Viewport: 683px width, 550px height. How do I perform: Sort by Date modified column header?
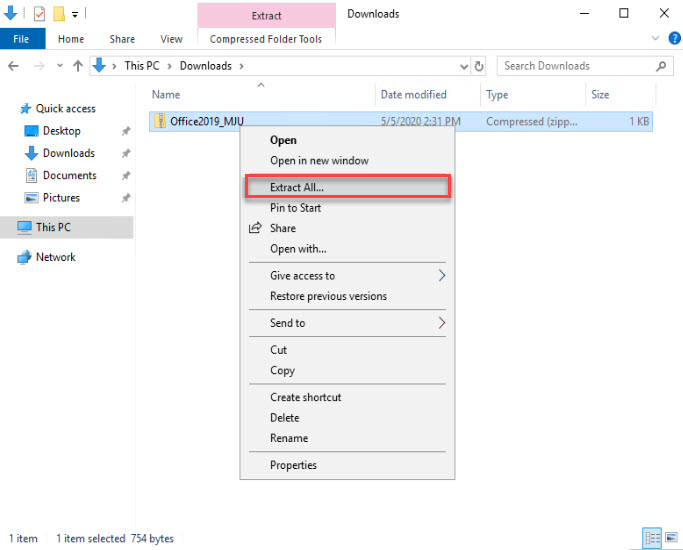click(413, 95)
